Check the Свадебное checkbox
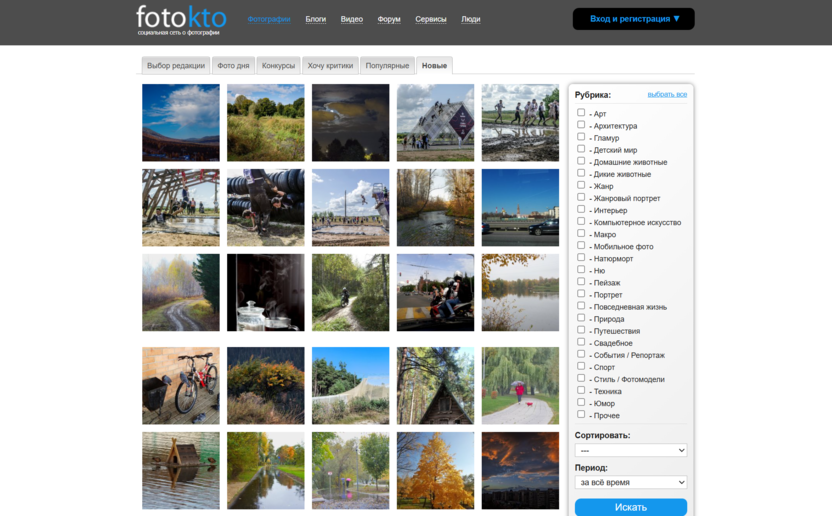 (x=581, y=342)
